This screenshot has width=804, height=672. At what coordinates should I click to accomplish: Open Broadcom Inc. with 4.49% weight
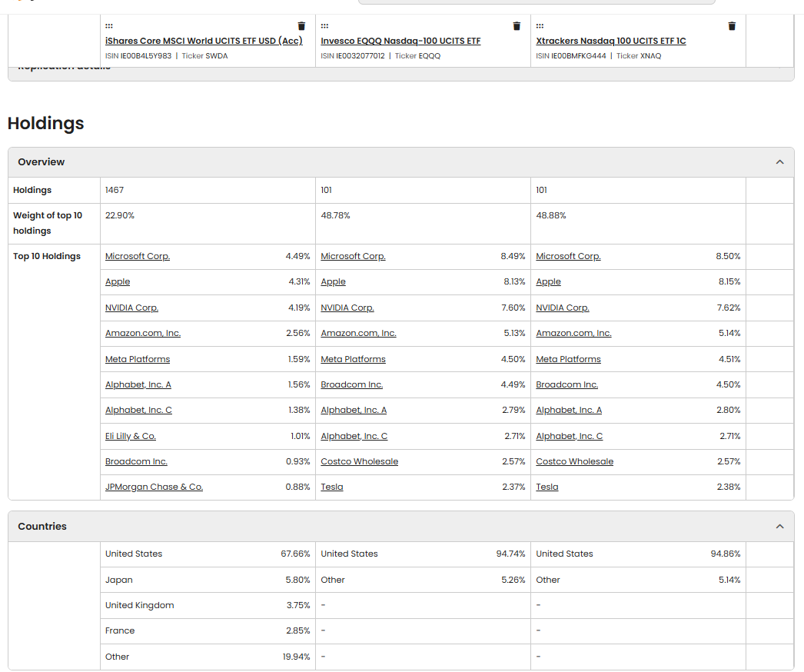352,384
